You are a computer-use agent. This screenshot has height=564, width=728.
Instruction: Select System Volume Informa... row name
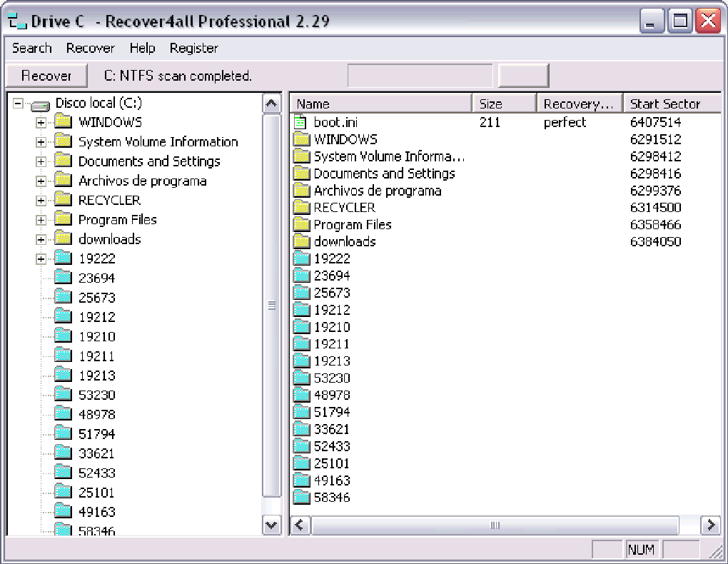(x=389, y=156)
